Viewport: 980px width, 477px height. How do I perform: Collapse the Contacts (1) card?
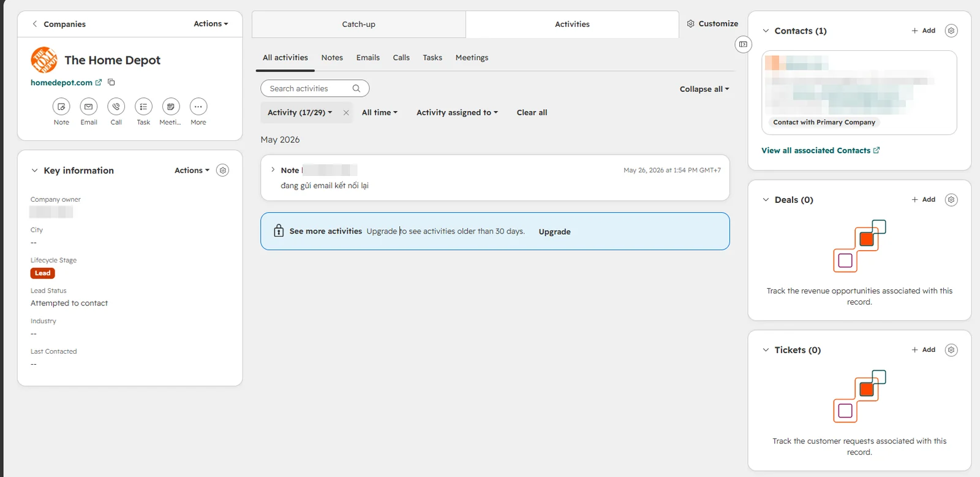(x=766, y=31)
